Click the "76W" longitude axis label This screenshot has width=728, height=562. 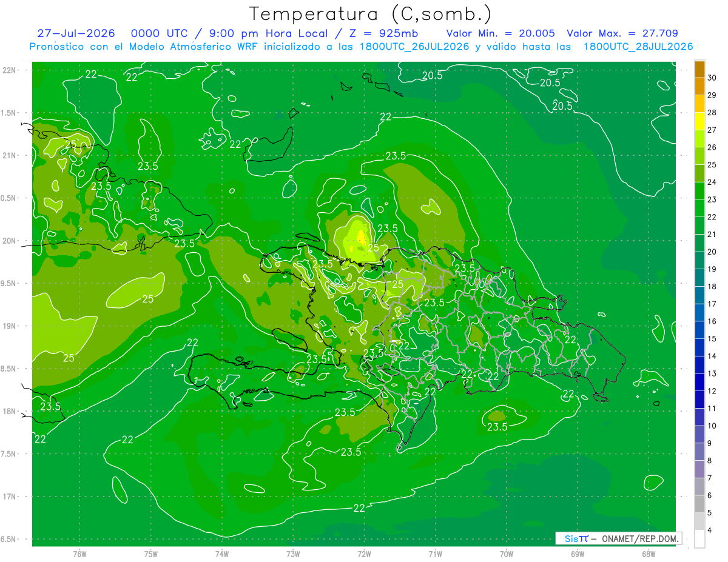click(x=79, y=554)
